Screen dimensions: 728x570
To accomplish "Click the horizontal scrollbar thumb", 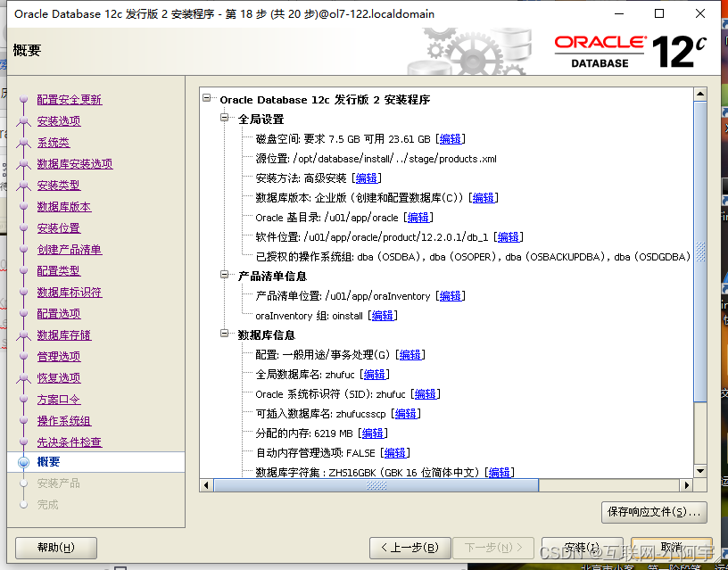I will coord(376,485).
